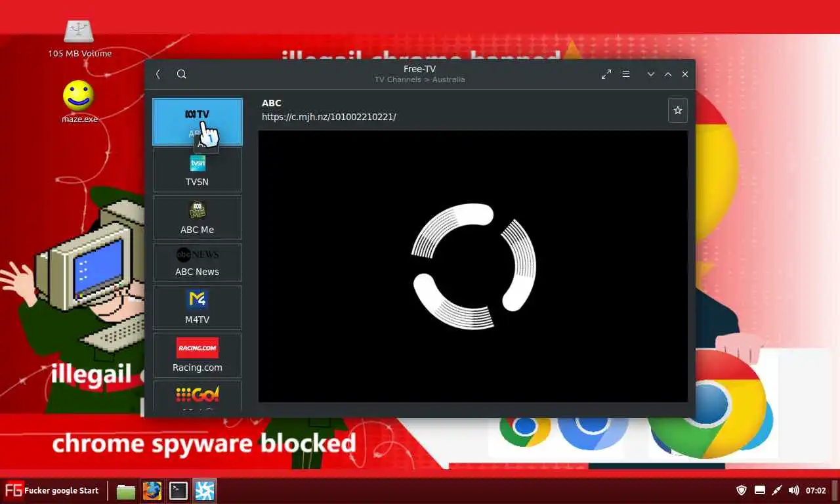
Task: Switch to ABC News channel
Action: (198, 262)
